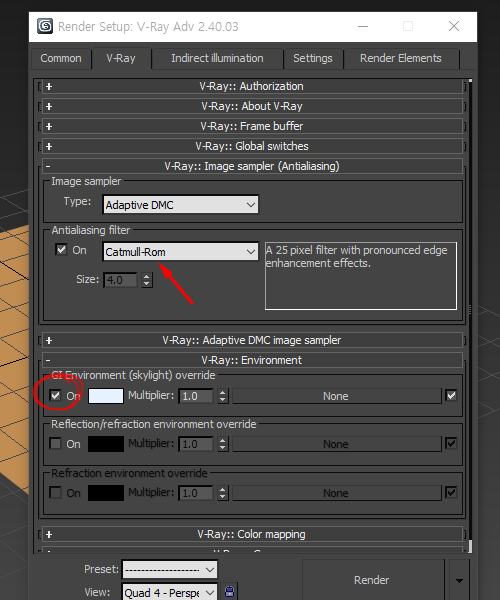Open the Settings tab

pyautogui.click(x=313, y=59)
